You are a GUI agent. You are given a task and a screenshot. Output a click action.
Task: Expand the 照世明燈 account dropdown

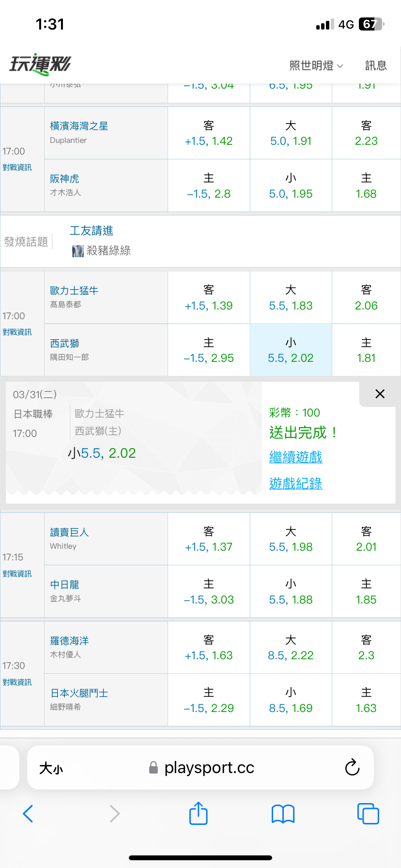(x=316, y=65)
